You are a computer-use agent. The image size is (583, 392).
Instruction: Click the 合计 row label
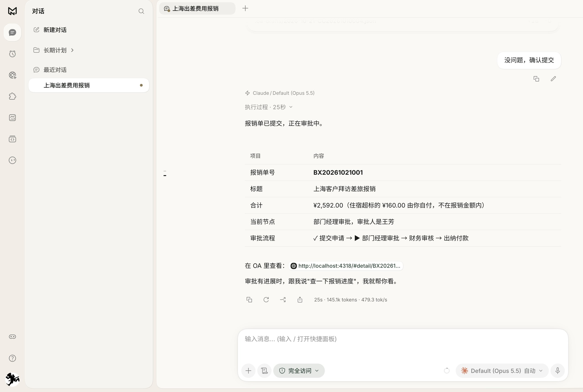pyautogui.click(x=256, y=205)
